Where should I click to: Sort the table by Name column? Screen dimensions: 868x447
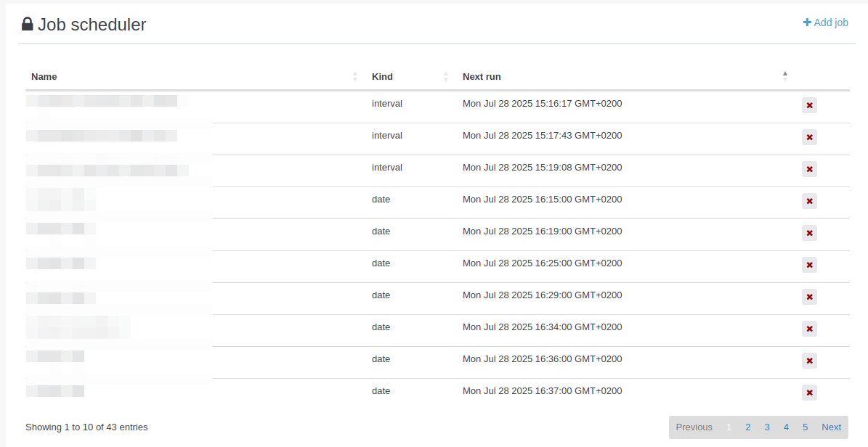44,76
